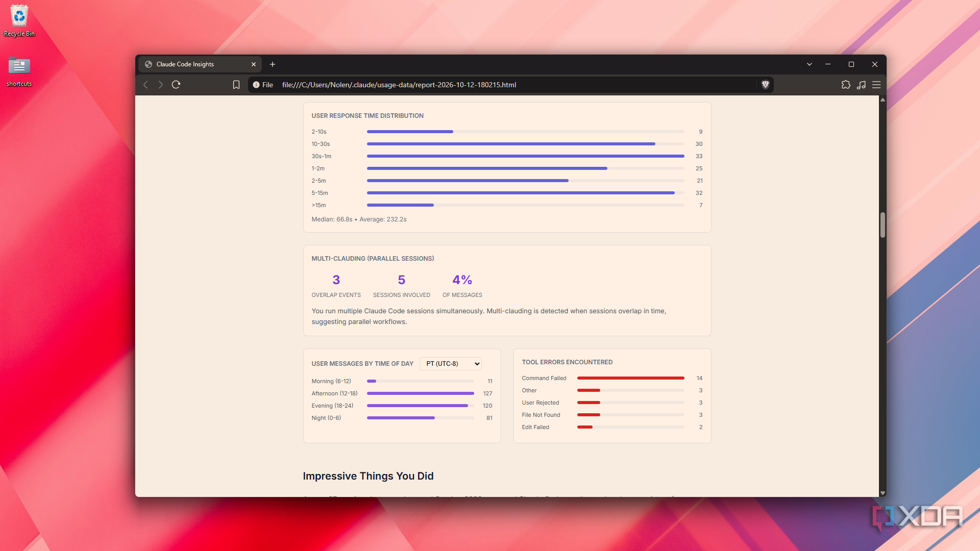This screenshot has width=980, height=551.
Task: Click the scrollbar down arrow
Action: pos(883,493)
